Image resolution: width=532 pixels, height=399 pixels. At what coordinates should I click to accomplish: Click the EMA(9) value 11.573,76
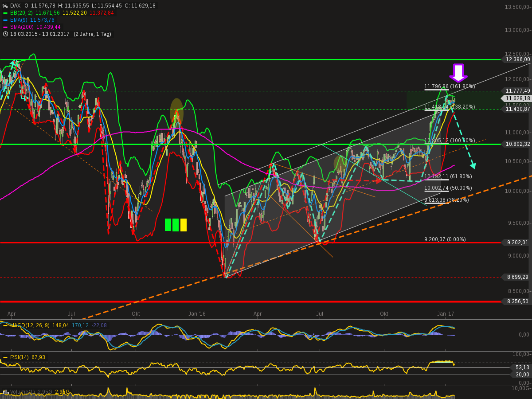42,20
